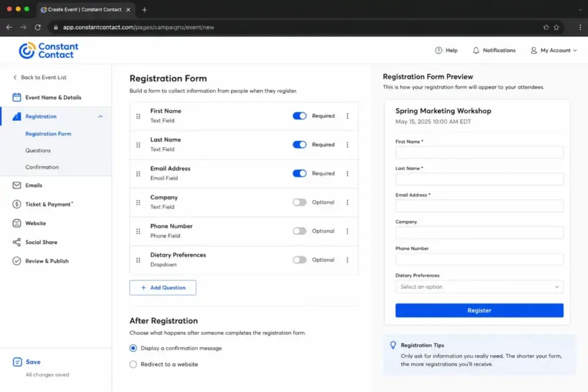
Task: Click the browser address bar URL
Action: click(x=138, y=27)
